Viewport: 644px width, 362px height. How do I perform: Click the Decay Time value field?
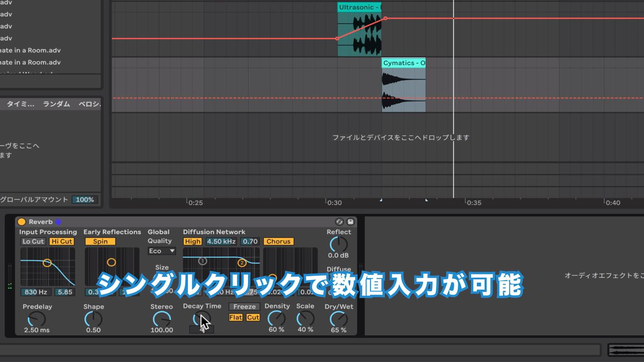201,330
